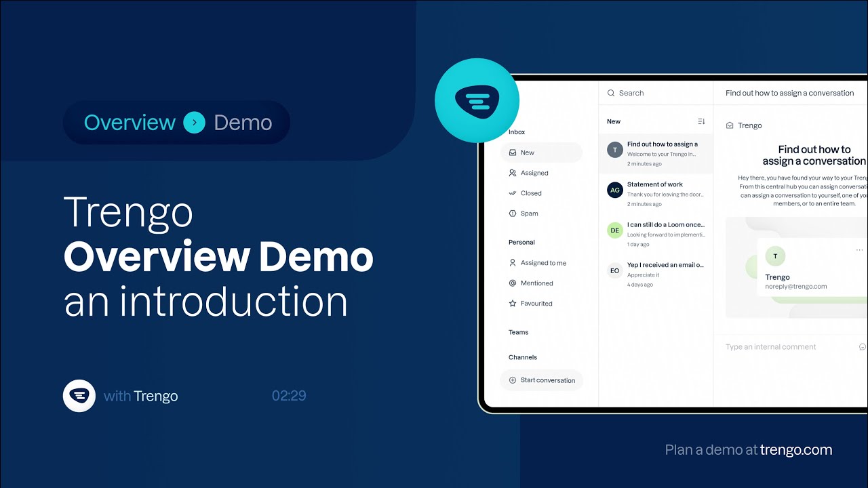Click the EO avatar
The width and height of the screenshot is (868, 488).
(x=615, y=270)
